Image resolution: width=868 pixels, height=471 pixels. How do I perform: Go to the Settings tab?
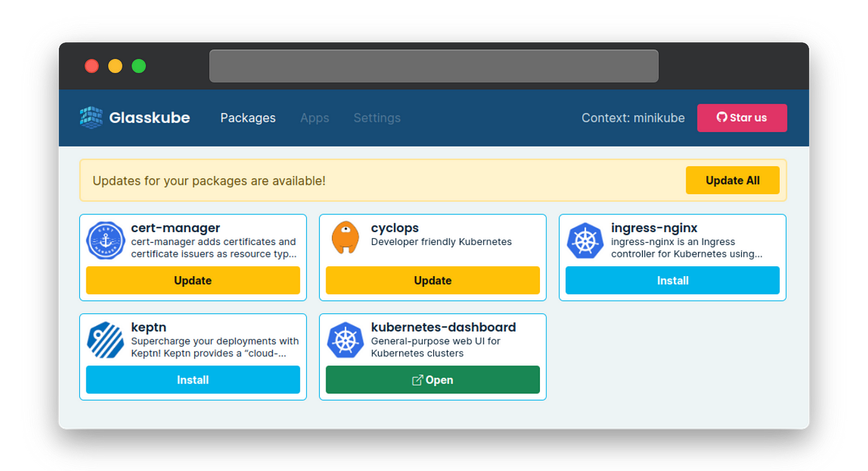(x=377, y=118)
